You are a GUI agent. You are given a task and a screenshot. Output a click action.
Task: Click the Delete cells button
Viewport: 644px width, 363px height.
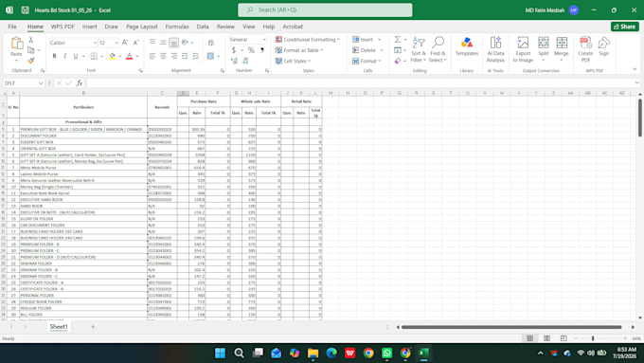point(365,50)
